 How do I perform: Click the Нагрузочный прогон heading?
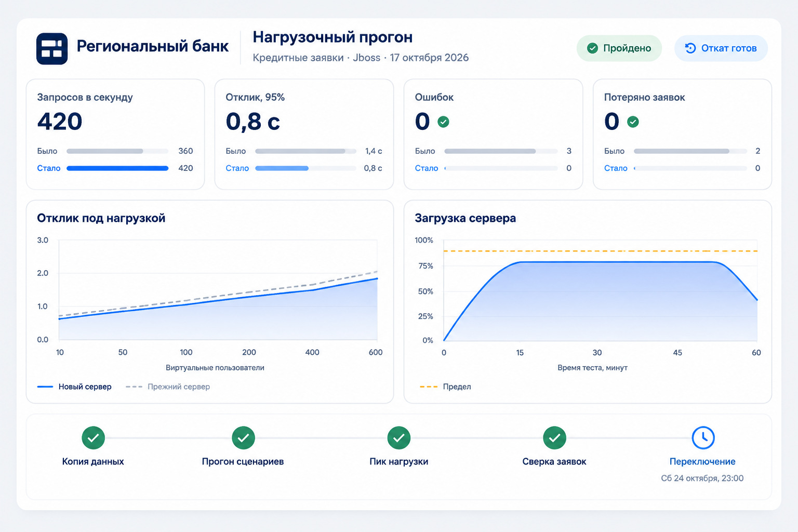332,37
